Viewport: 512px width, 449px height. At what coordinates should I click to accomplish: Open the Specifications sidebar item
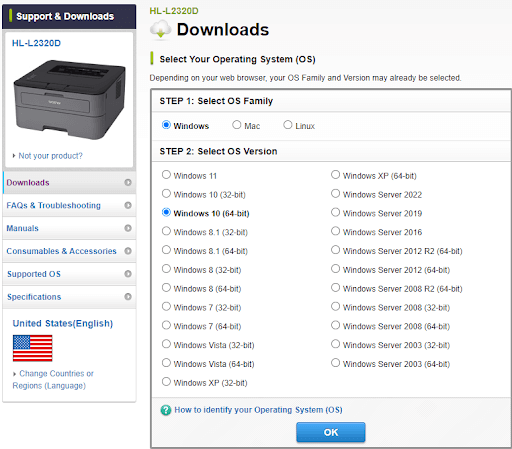[x=69, y=297]
